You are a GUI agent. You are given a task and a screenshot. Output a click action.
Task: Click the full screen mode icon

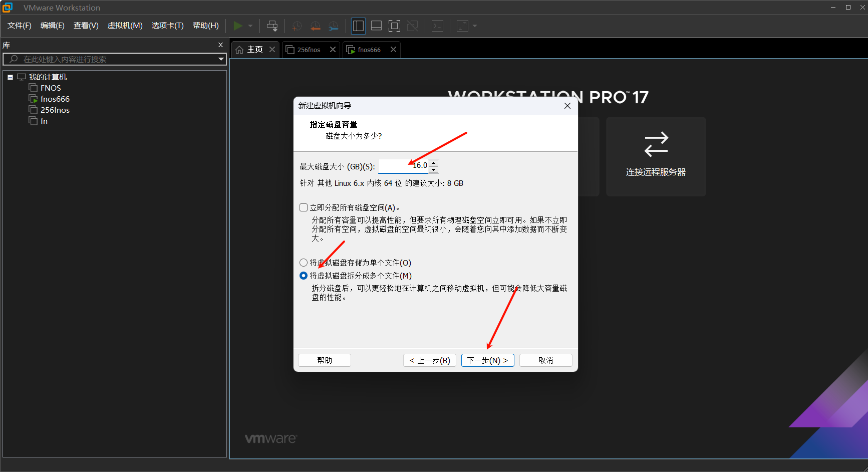[x=394, y=26]
